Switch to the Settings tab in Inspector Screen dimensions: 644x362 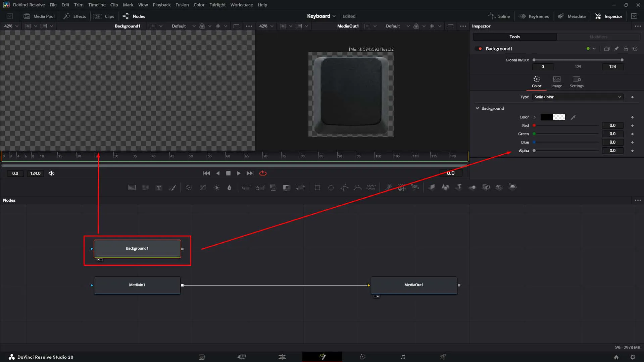tap(577, 82)
